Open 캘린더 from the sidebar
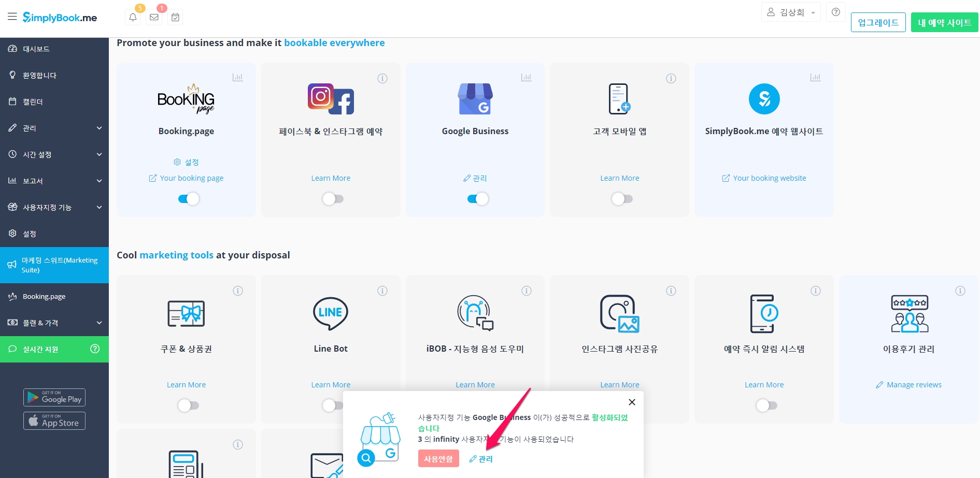Screen dimensions: 980x478 point(33,102)
